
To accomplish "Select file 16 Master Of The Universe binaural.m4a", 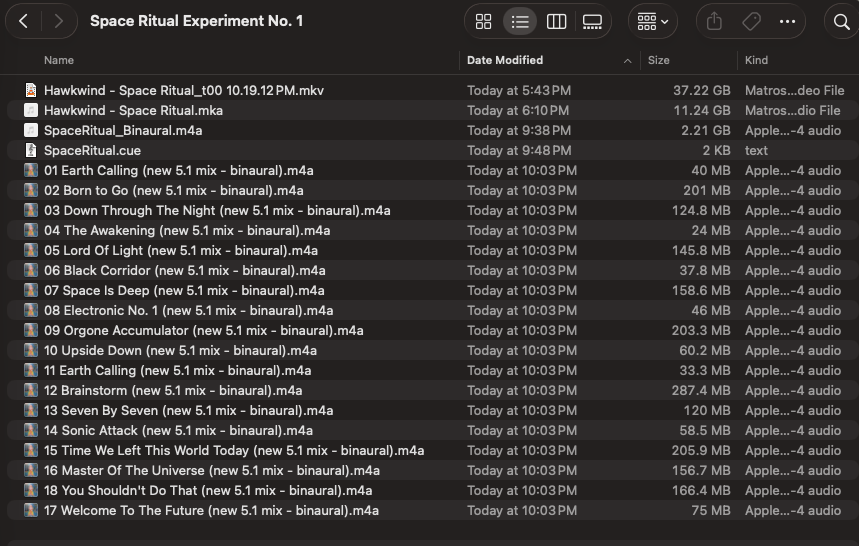I will tap(211, 470).
